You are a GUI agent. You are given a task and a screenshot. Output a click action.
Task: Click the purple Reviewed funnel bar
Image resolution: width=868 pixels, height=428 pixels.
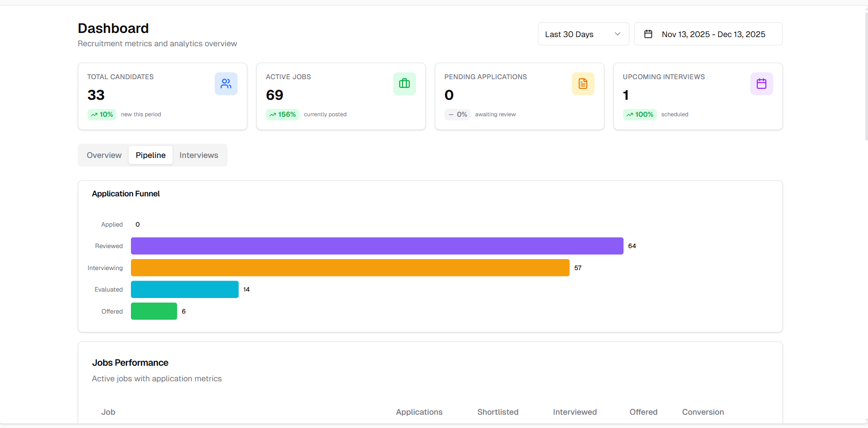click(376, 246)
